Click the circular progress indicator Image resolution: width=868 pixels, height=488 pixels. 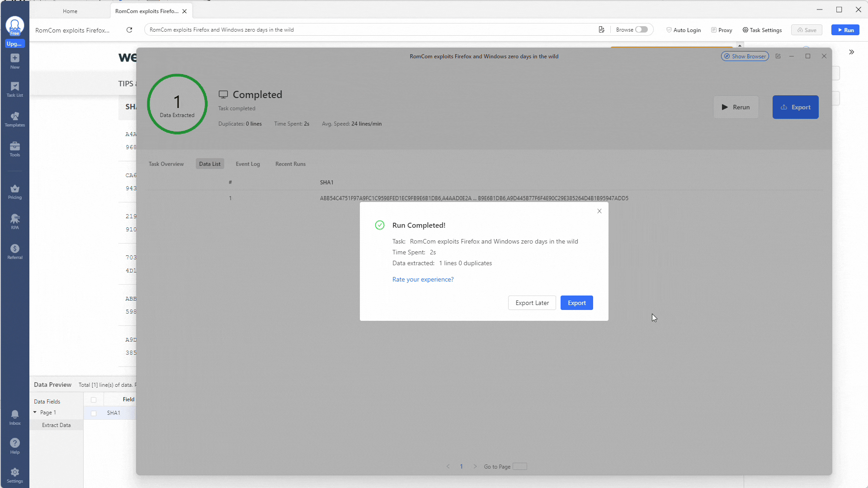[x=177, y=104]
